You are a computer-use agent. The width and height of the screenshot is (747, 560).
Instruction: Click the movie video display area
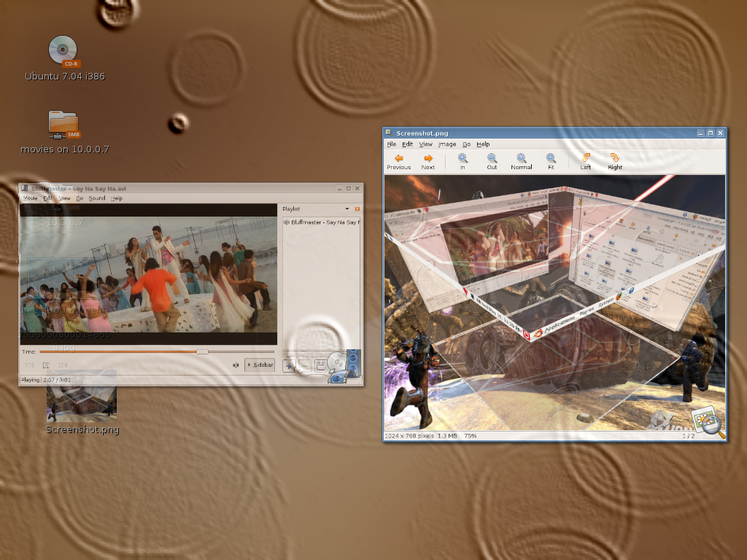coord(149,274)
